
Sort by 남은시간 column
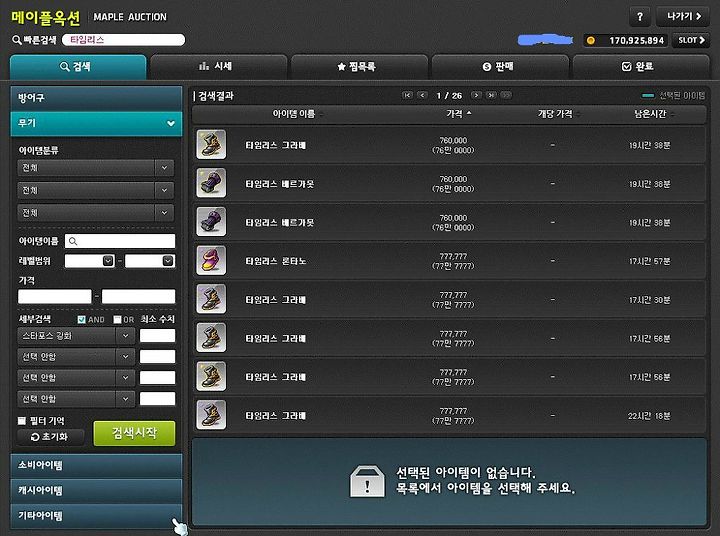[654, 114]
